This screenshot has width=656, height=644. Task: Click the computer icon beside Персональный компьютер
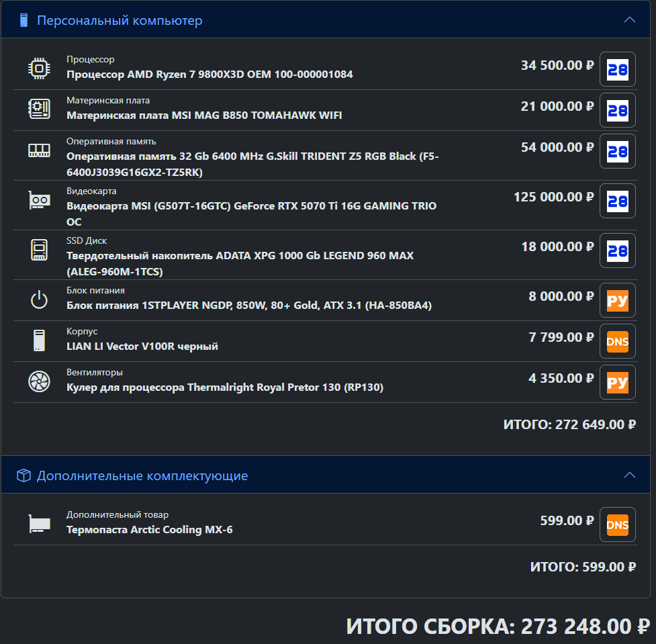coord(24,20)
